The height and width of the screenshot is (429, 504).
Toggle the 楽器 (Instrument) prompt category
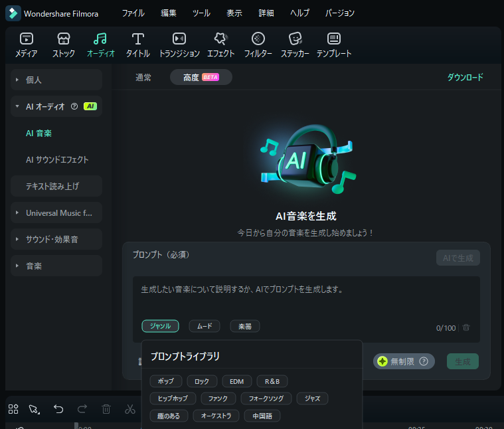pos(245,326)
